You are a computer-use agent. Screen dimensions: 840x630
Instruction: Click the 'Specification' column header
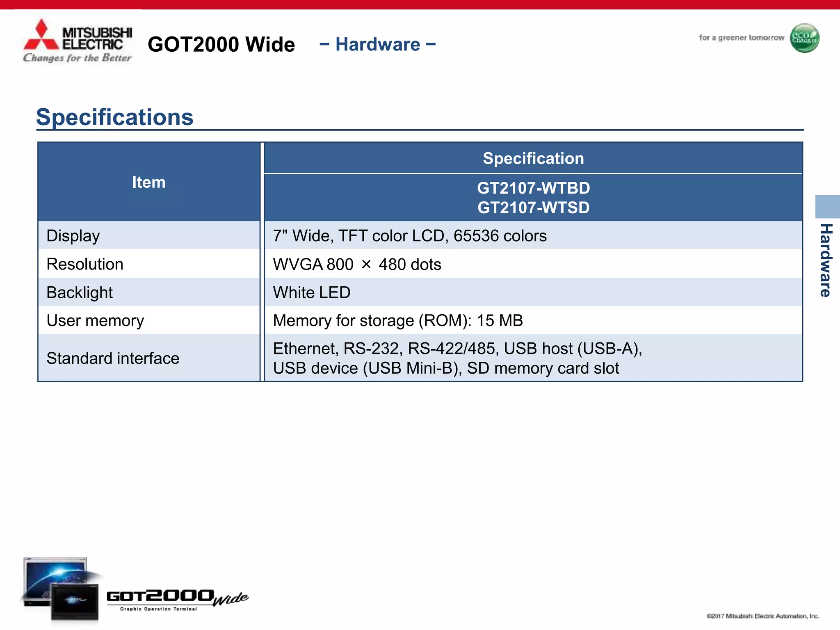(x=533, y=158)
